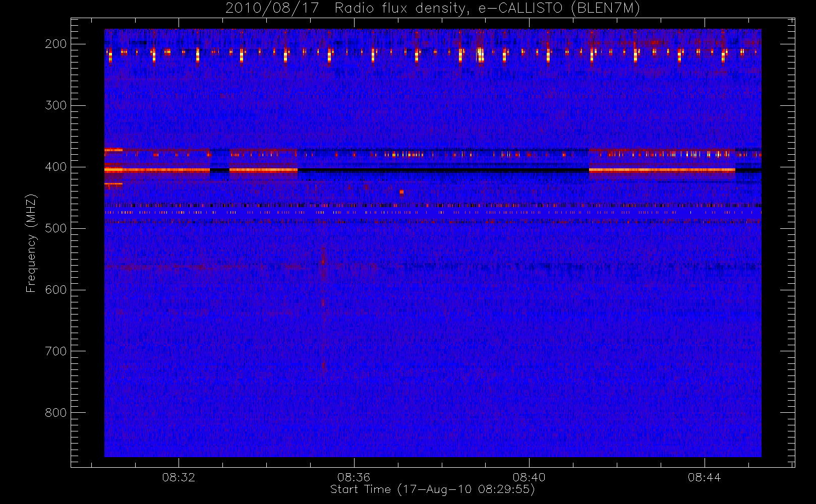This screenshot has height=504, width=816.
Task: Click the 600 frequency tick label
Action: click(x=56, y=290)
